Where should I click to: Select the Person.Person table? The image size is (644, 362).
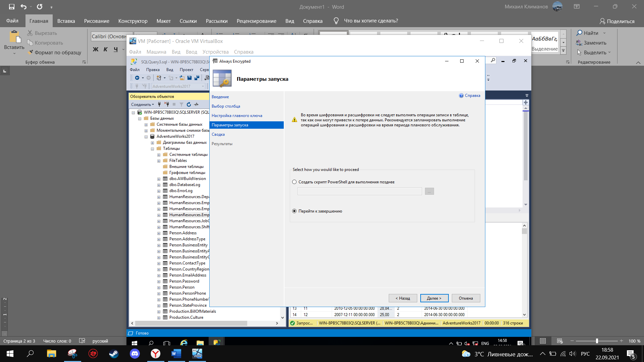(x=182, y=287)
